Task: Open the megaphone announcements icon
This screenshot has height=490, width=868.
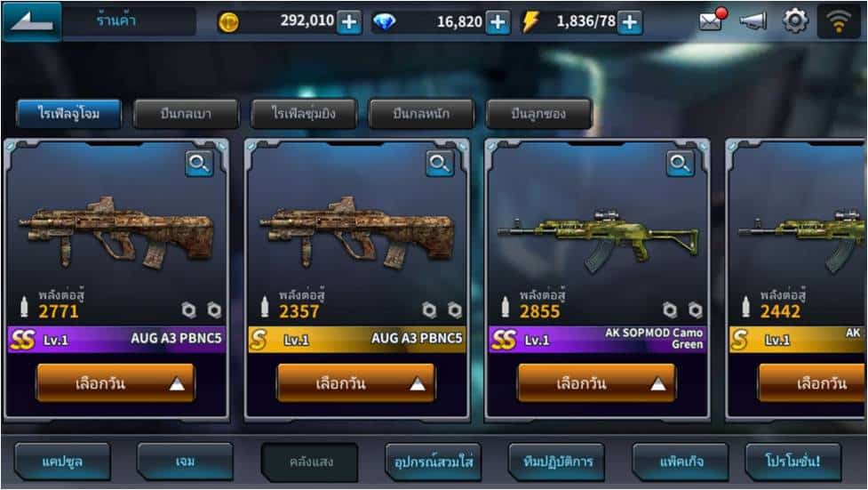Action: pos(753,21)
